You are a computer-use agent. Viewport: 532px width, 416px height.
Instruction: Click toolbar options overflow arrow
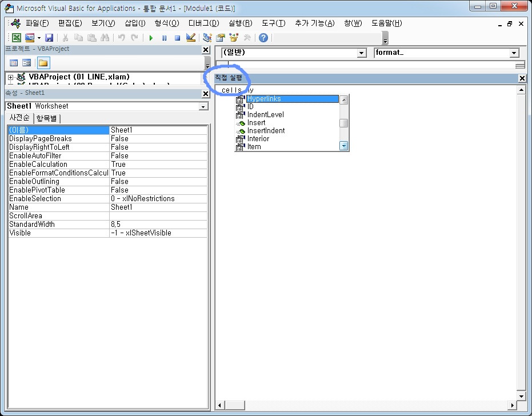click(x=385, y=38)
